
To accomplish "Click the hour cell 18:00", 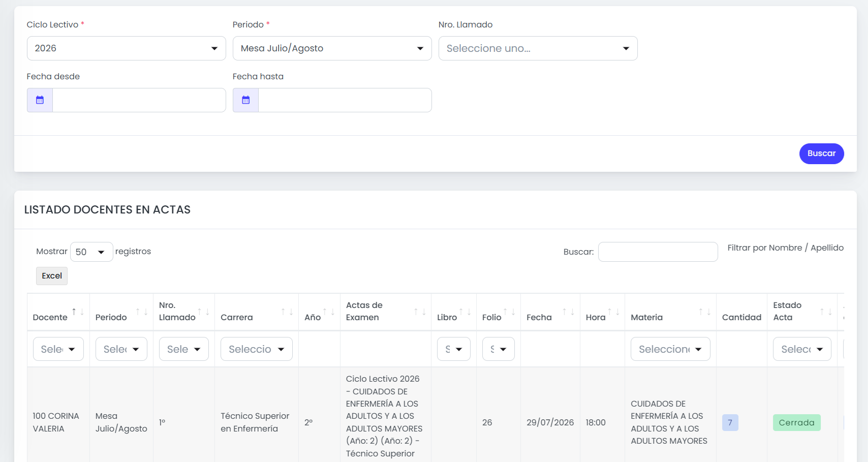I will click(x=596, y=422).
